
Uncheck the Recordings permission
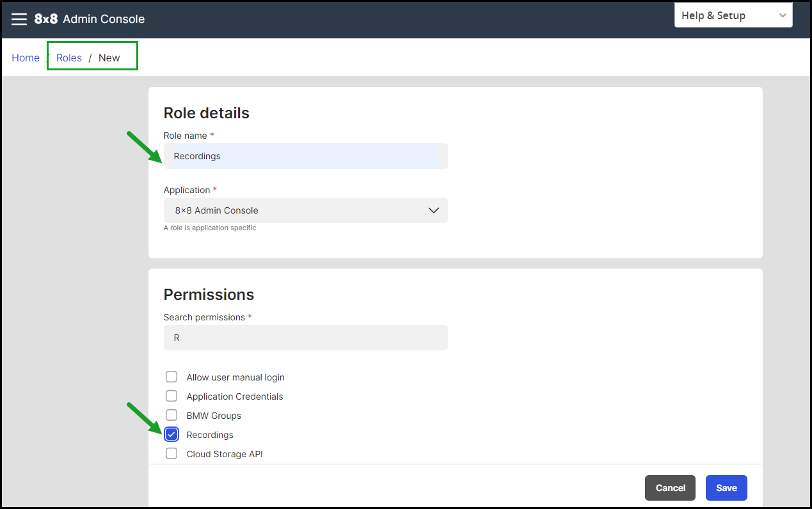171,434
